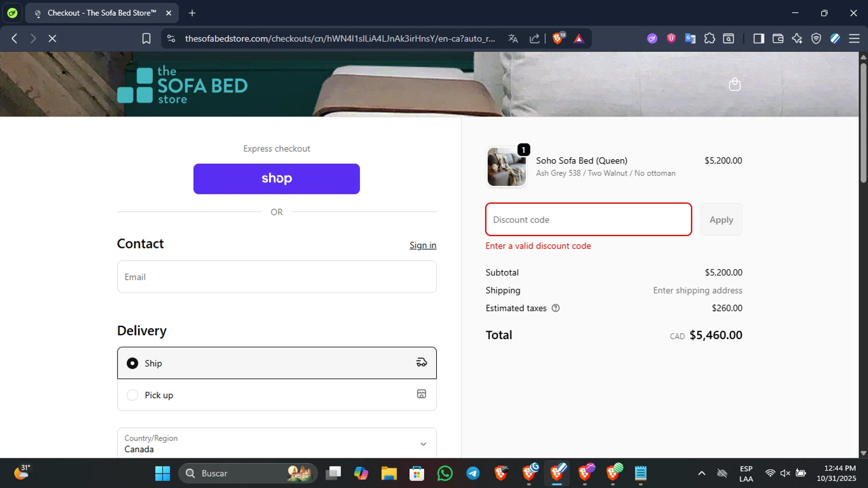Viewport: 868px width, 488px height.
Task: Open the browser hamburger menu
Action: (854, 38)
